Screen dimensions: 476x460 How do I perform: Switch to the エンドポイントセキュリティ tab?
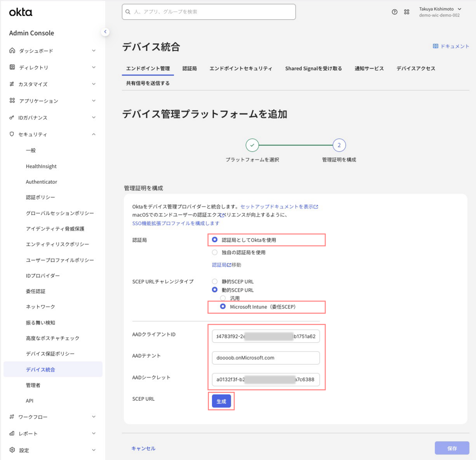[241, 68]
